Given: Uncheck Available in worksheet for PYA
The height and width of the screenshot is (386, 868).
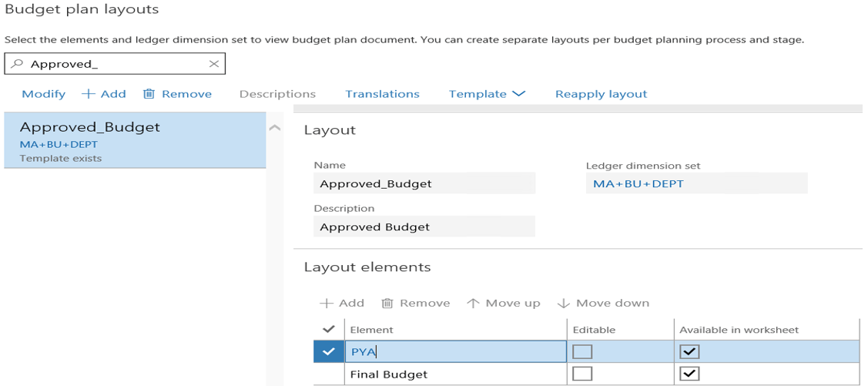Looking at the screenshot, I should point(689,352).
